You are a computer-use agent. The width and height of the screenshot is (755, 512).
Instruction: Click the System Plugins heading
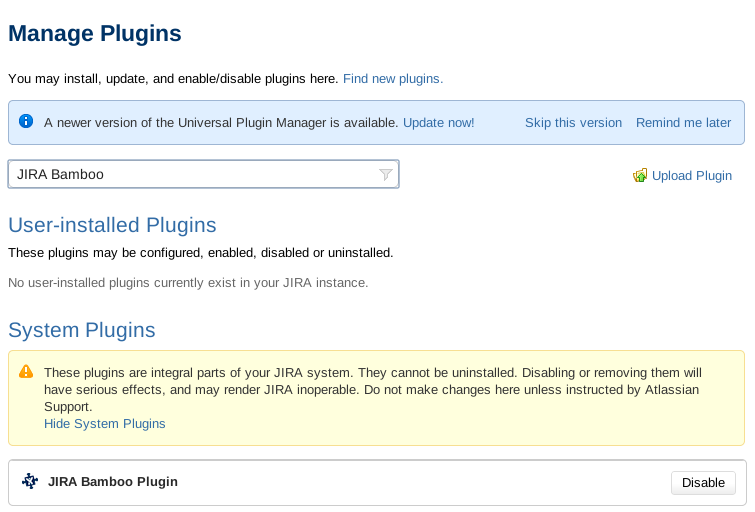[82, 330]
